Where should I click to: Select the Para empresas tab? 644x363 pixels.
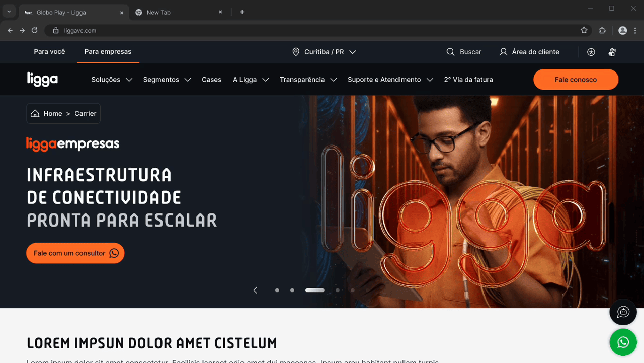[x=108, y=51]
